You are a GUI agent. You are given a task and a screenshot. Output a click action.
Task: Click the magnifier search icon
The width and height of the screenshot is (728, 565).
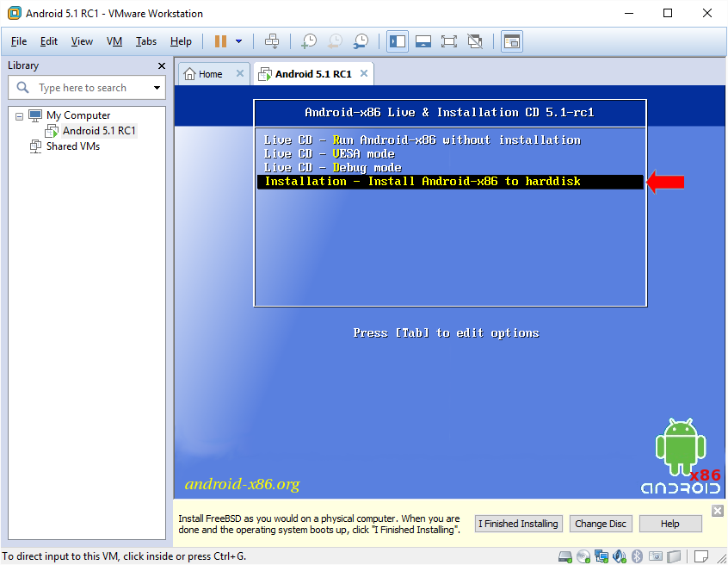coord(22,87)
